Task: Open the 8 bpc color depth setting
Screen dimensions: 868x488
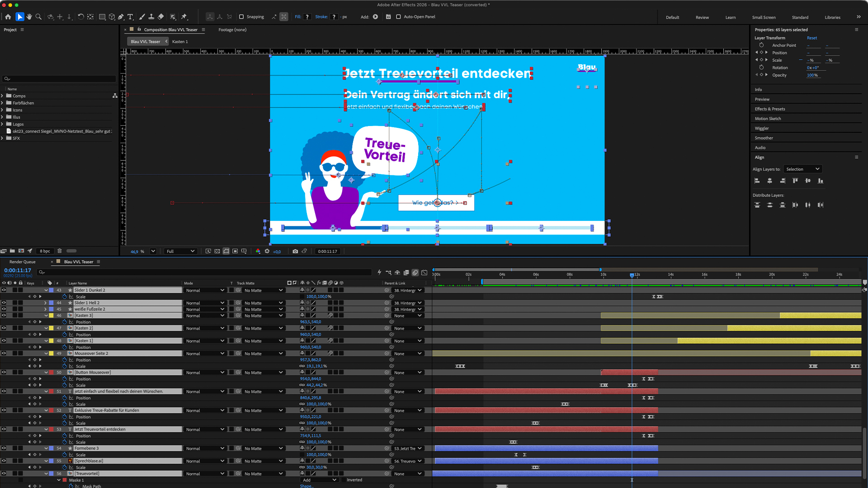Action: 45,251
